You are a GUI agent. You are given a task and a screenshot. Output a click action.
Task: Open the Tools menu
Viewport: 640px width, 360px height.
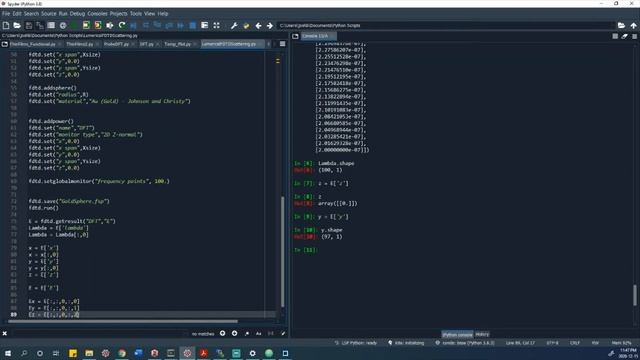(x=136, y=13)
